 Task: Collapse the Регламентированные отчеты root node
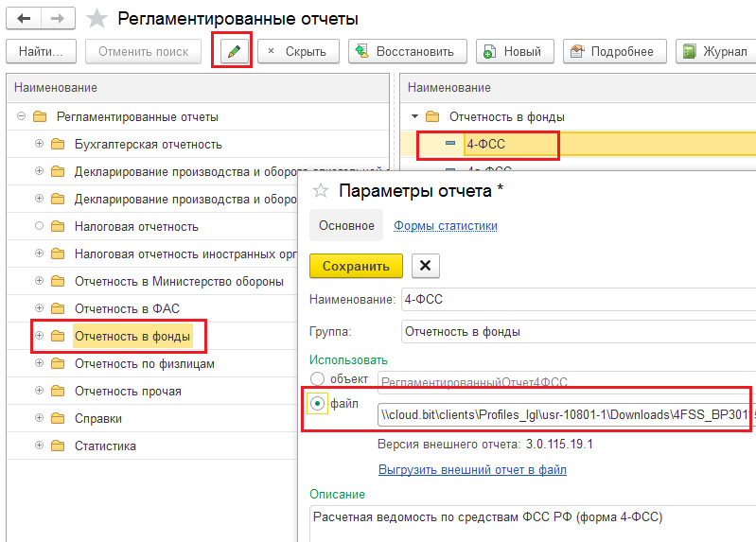coord(21,116)
